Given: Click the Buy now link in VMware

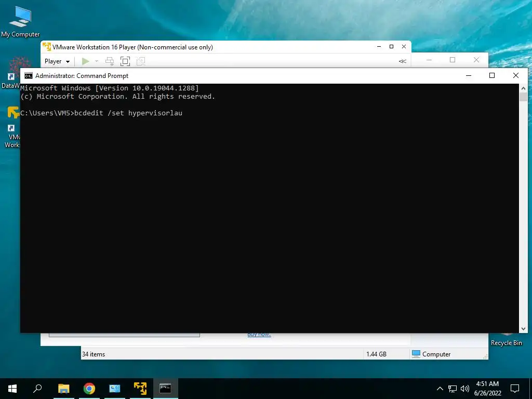Looking at the screenshot, I should (x=259, y=335).
